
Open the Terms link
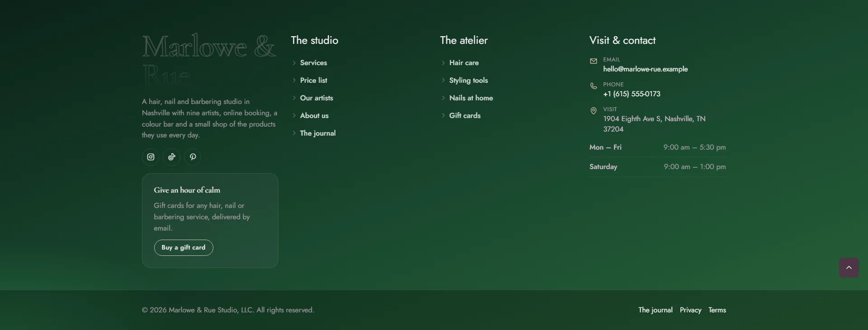click(x=717, y=310)
